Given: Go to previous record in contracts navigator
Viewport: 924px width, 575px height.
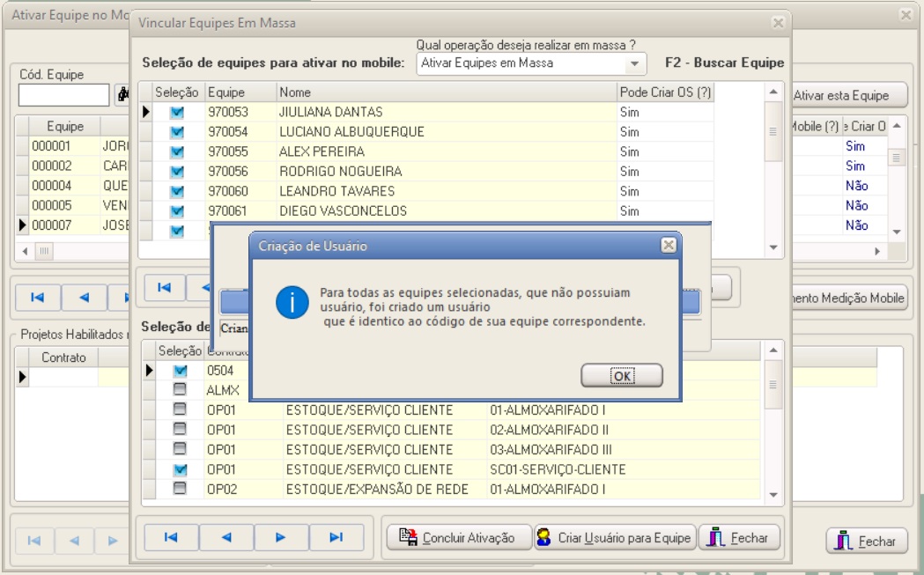Looking at the screenshot, I should (x=226, y=537).
